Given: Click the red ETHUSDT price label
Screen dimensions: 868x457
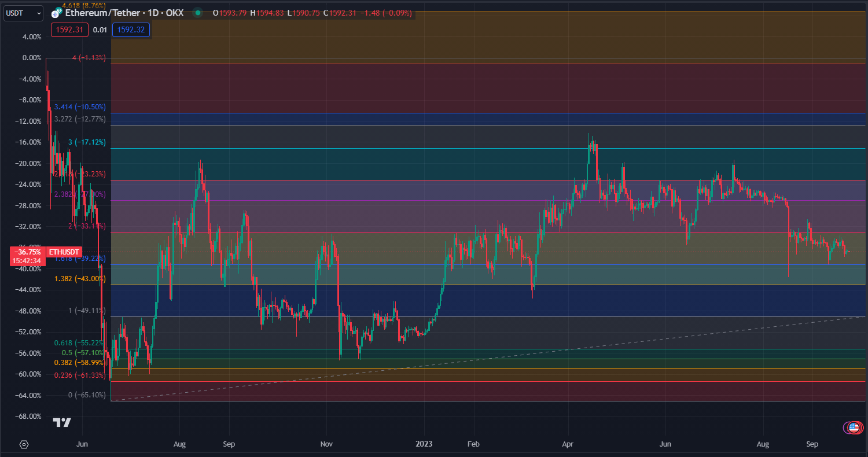Looking at the screenshot, I should [x=61, y=252].
